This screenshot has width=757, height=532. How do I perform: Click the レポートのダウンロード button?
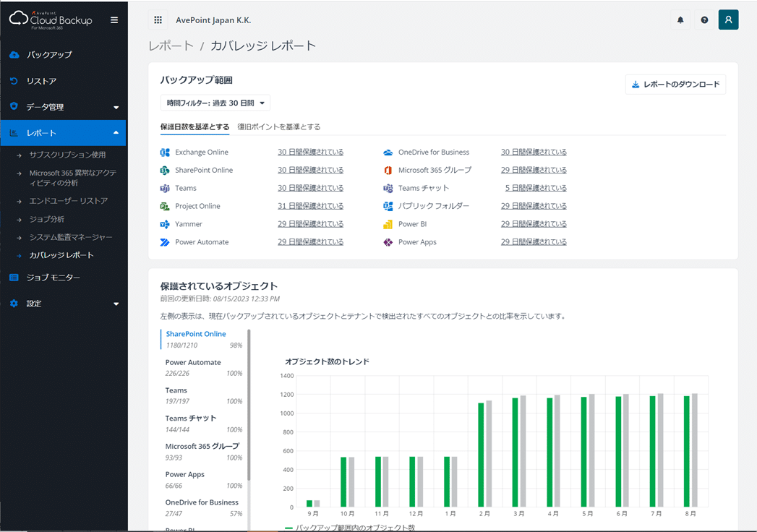675,85
